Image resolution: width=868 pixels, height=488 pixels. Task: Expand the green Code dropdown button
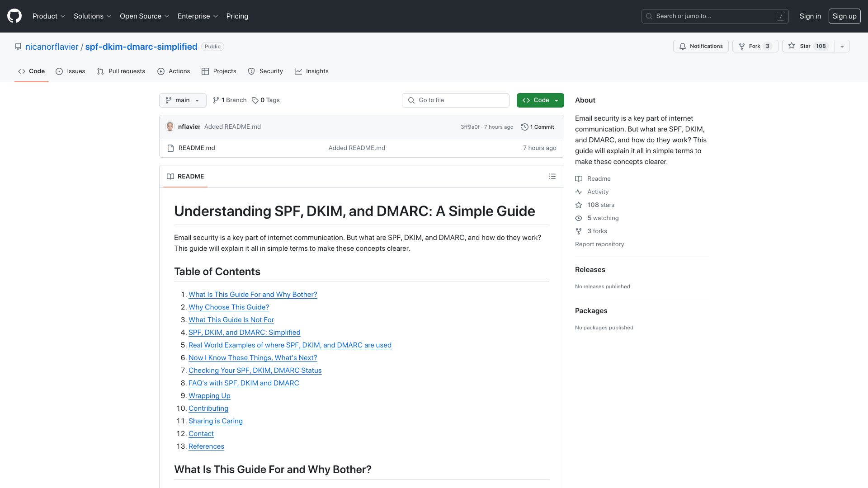pyautogui.click(x=540, y=100)
